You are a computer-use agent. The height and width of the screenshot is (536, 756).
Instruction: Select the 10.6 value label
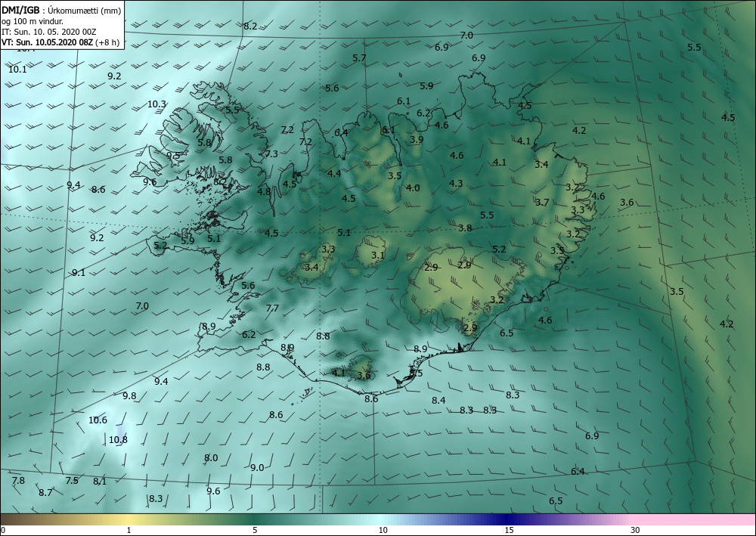point(98,420)
